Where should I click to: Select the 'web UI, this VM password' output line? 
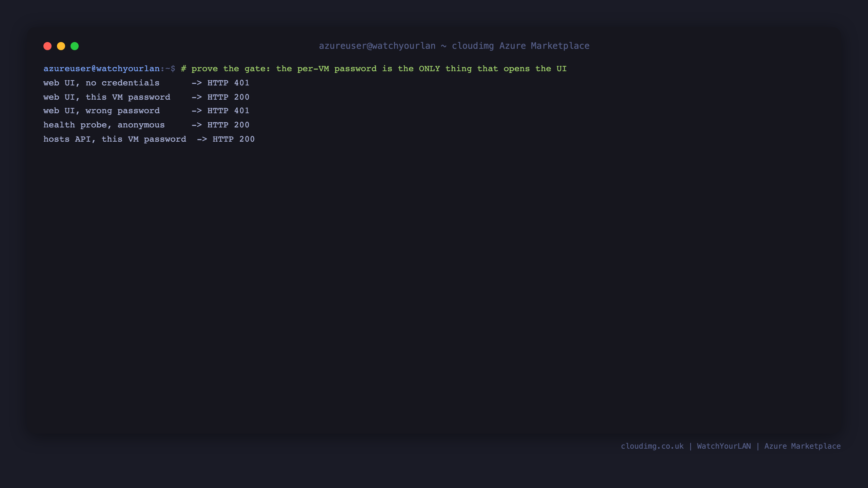[x=146, y=97]
